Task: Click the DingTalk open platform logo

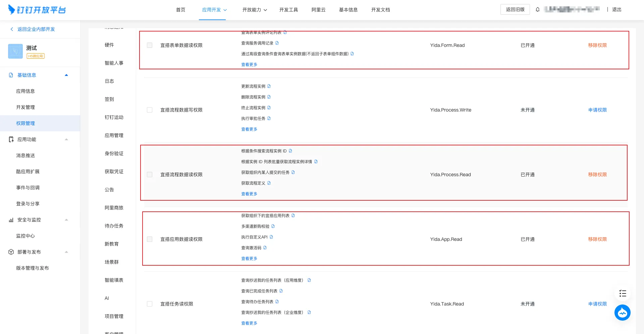Action: [x=37, y=10]
